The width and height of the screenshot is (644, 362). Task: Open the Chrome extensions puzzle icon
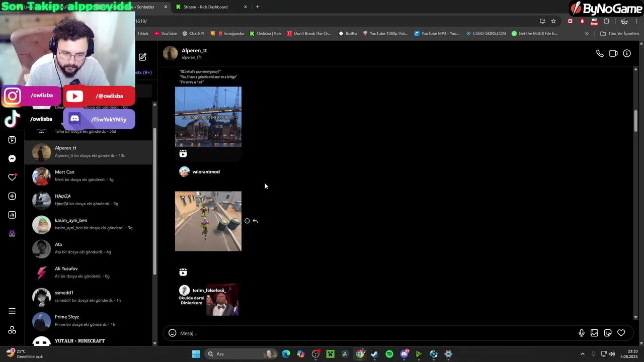point(606,21)
